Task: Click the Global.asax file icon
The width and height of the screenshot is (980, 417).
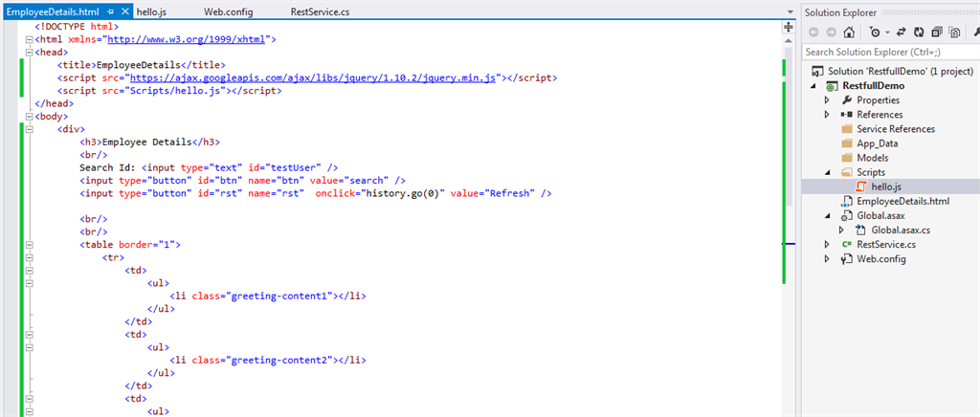Action: pos(847,215)
